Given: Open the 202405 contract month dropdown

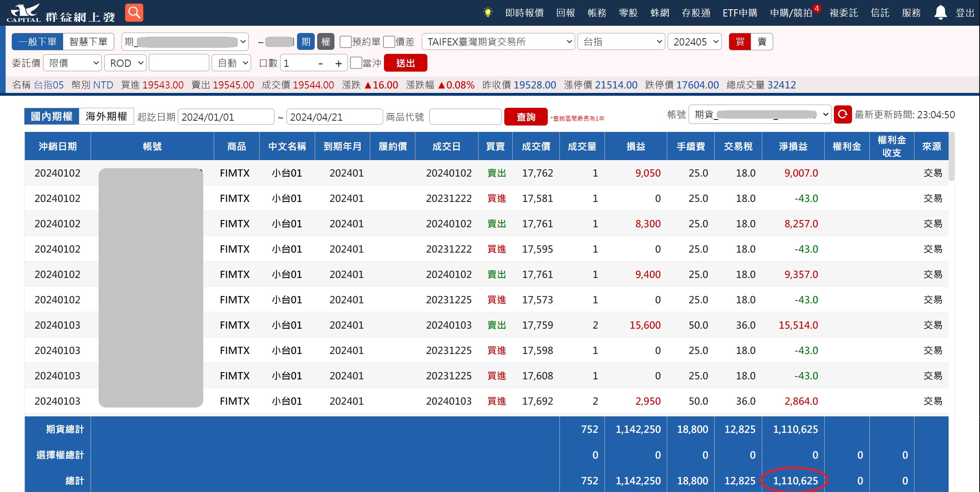Looking at the screenshot, I should 695,42.
